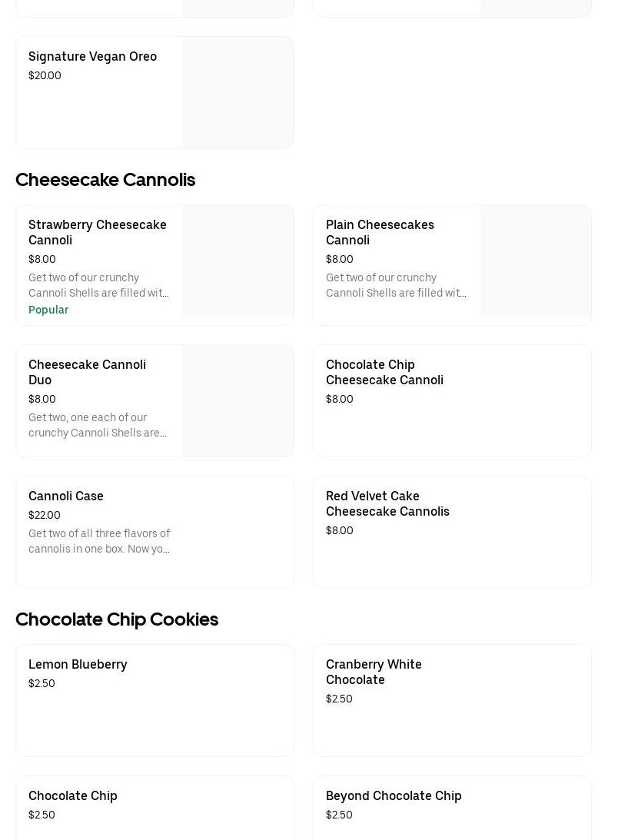This screenshot has width=618, height=840.
Task: Open the Chocolate Chip Cheesecake Cannoli item
Action: (x=384, y=372)
